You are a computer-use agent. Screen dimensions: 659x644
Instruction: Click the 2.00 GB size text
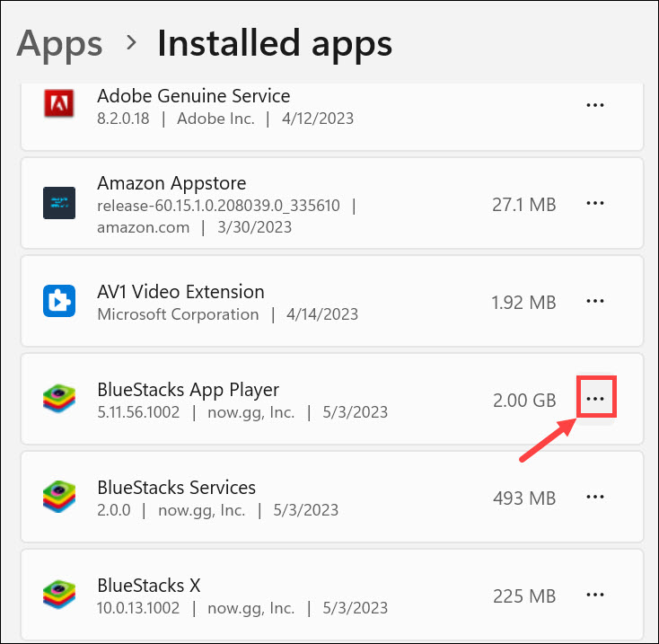click(524, 401)
